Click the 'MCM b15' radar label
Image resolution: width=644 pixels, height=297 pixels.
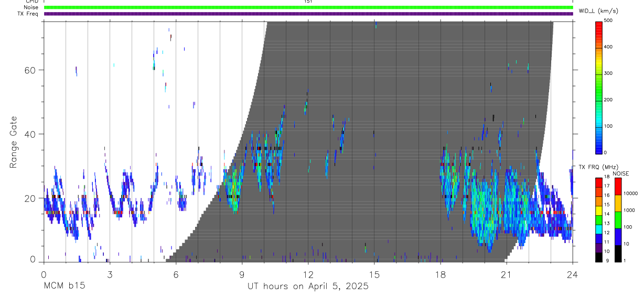tap(64, 286)
